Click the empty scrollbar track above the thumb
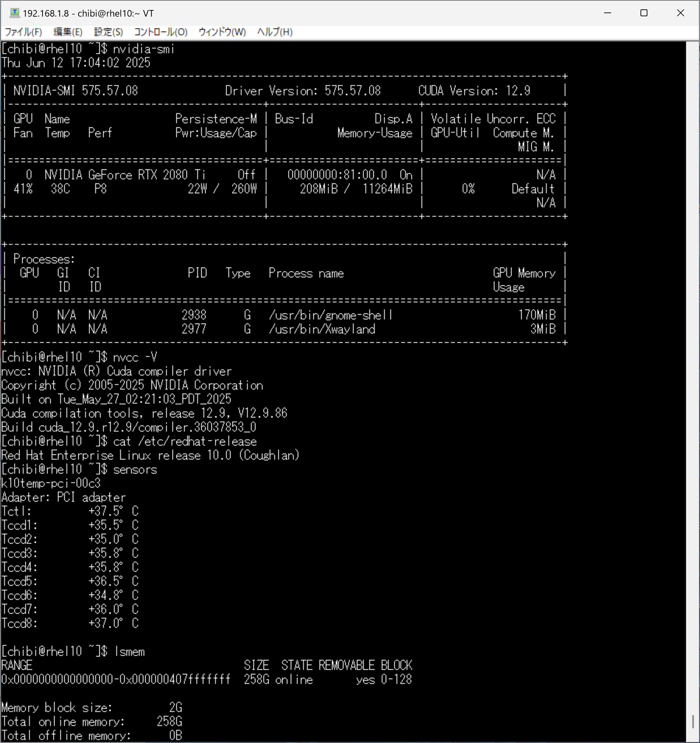This screenshot has height=743, width=700. point(692,374)
